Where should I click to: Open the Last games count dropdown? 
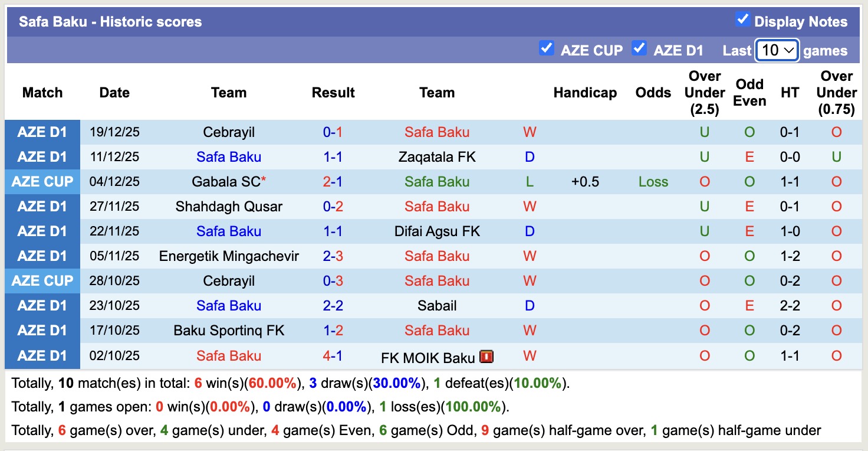coord(777,50)
